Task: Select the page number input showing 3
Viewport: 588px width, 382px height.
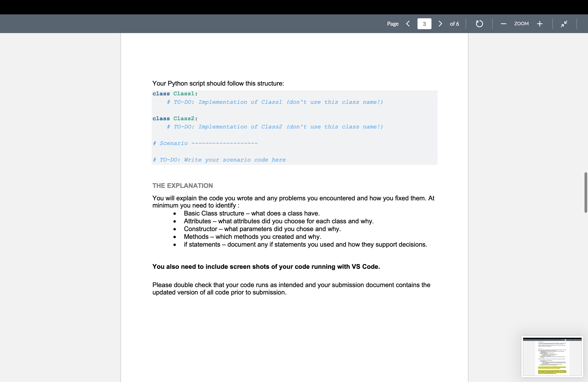Action: coord(424,24)
